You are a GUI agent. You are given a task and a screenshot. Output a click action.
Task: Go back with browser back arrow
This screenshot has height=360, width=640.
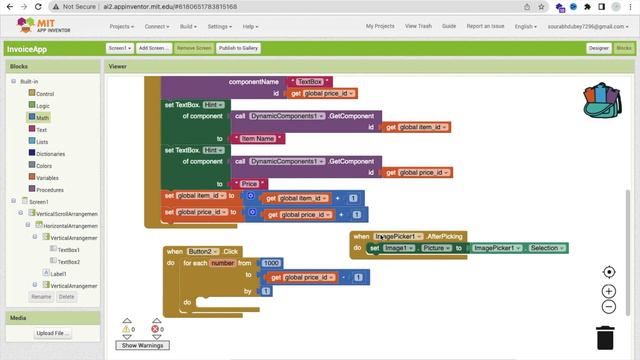10,7
